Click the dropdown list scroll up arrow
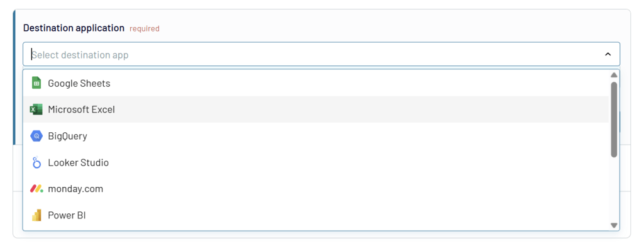Viewport: 644px width, 248px height. pos(614,75)
